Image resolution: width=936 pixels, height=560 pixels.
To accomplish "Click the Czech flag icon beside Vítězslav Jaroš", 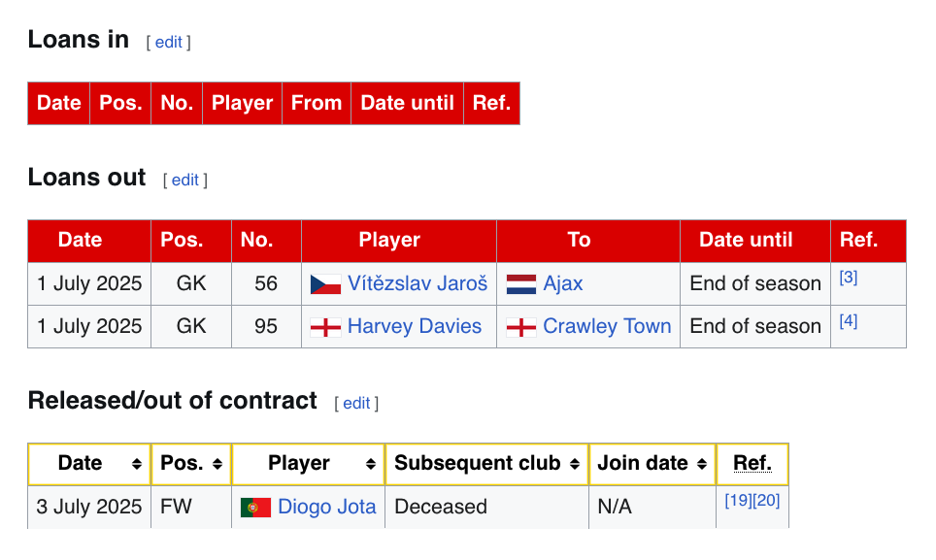I will 325,284.
